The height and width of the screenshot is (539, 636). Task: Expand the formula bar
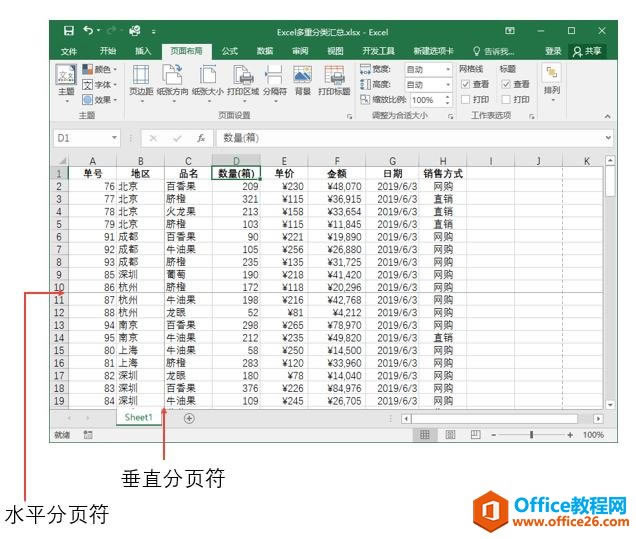pyautogui.click(x=608, y=138)
